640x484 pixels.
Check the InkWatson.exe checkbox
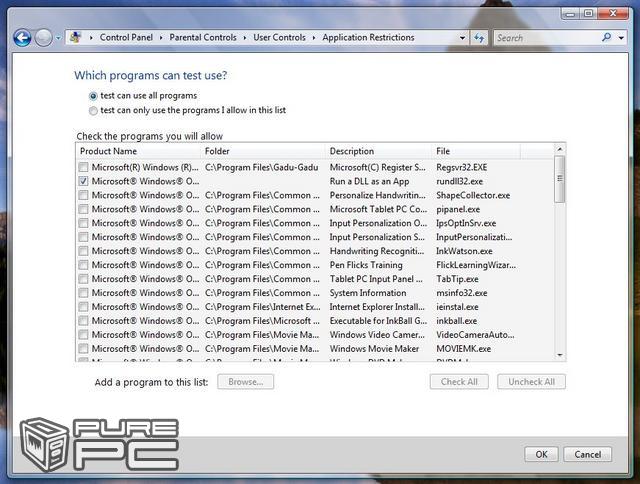[83, 251]
